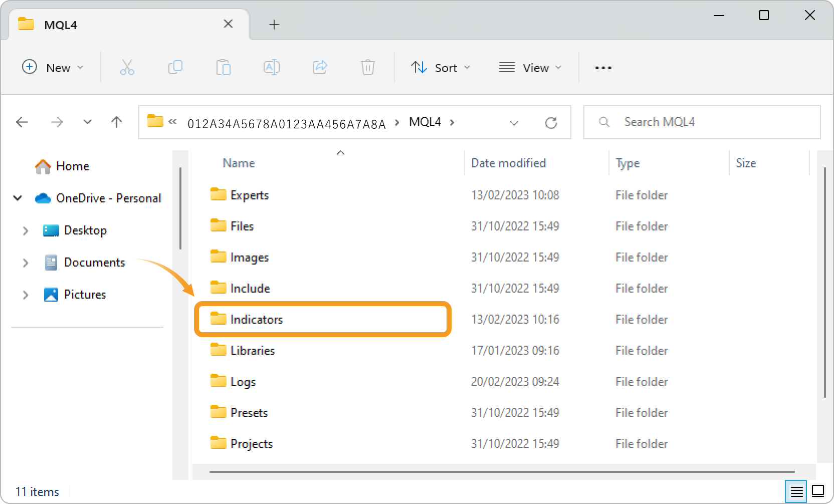
Task: Click the Delete trash icon
Action: [368, 67]
